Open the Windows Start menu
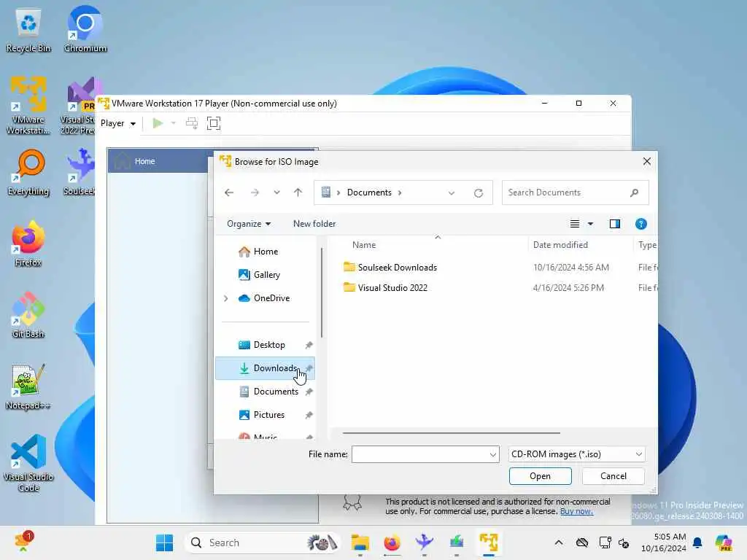This screenshot has height=560, width=747. tap(164, 542)
